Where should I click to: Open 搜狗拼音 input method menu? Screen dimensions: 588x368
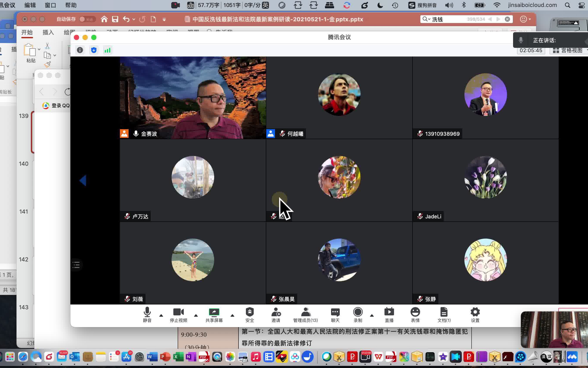click(422, 5)
